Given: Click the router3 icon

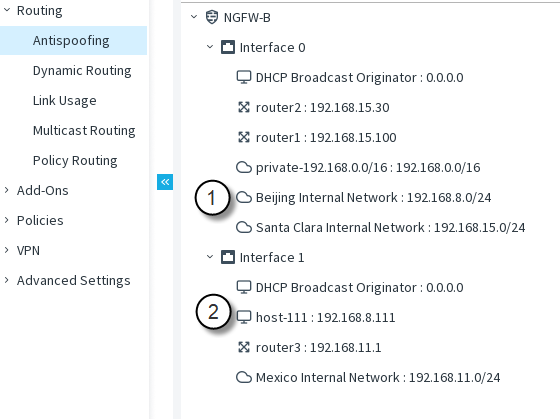Looking at the screenshot, I should [x=244, y=347].
